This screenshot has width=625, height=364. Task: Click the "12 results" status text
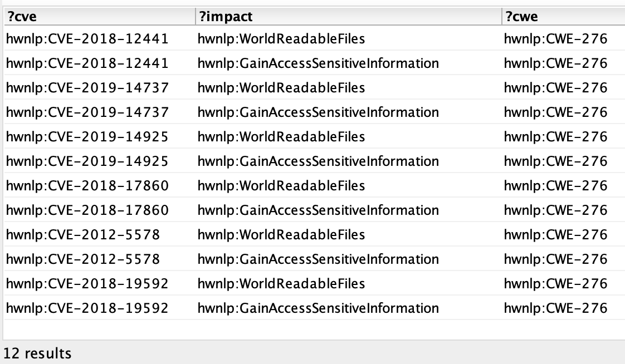[37, 353]
